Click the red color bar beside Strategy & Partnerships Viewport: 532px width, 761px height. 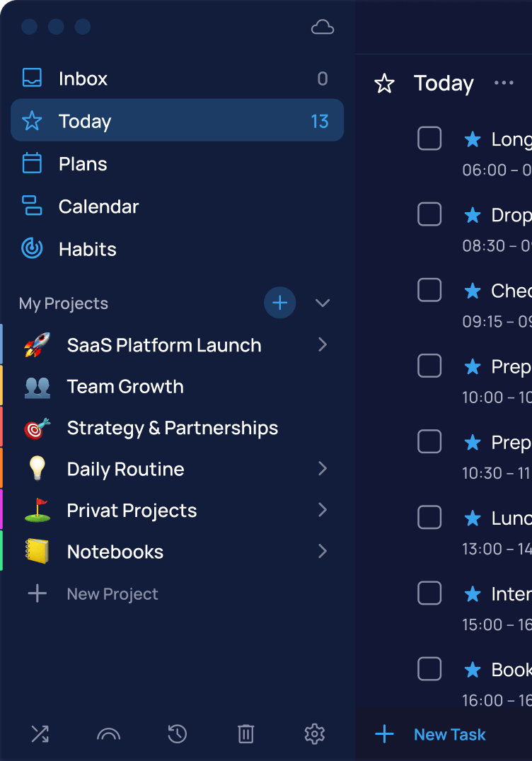point(1,426)
